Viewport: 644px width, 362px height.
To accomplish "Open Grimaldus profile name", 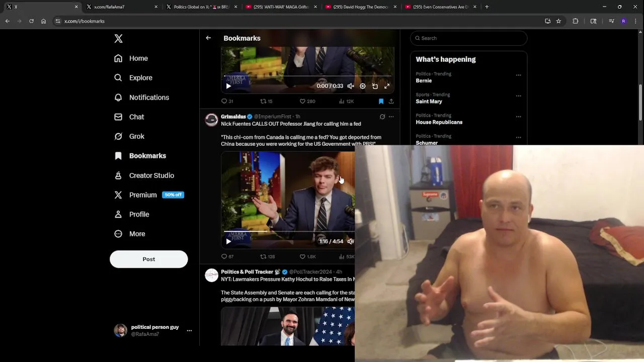I will coord(233,117).
